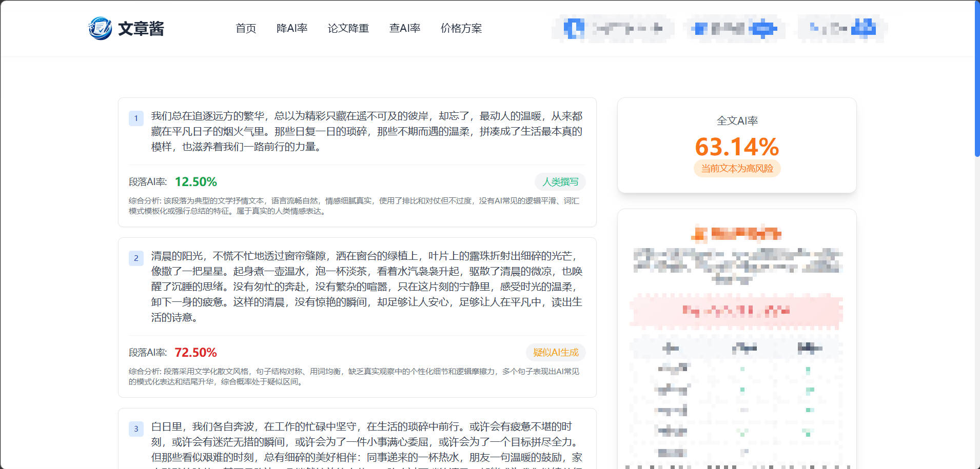Open the 价格方案 navigation link
The image size is (980, 469).
(x=461, y=28)
